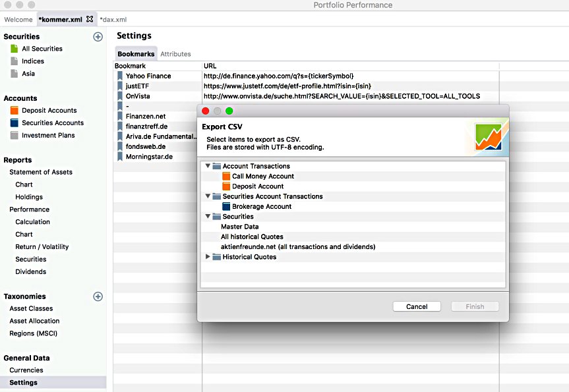The height and width of the screenshot is (392, 569).
Task: Select green All Securities page icon
Action: (x=14, y=49)
